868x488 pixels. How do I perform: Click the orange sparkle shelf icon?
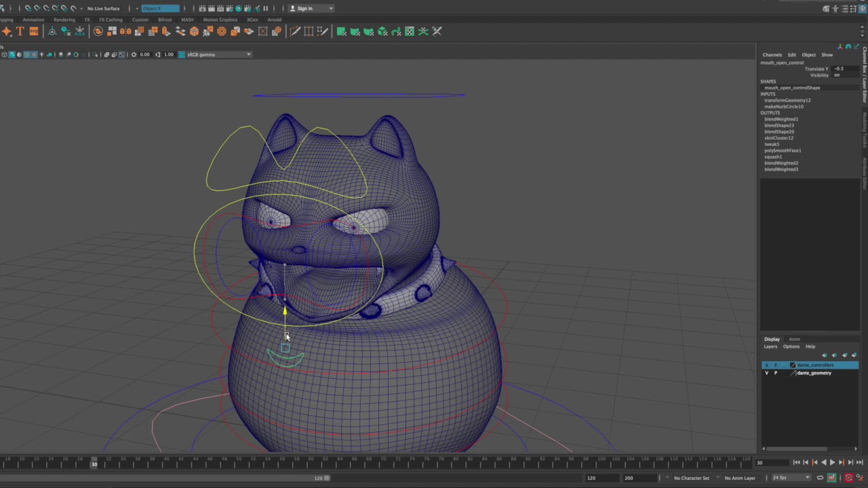click(7, 31)
